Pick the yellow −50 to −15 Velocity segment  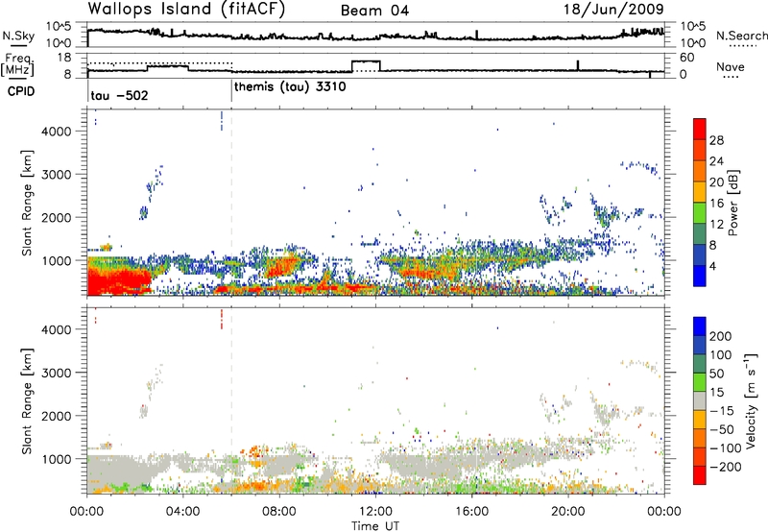700,419
